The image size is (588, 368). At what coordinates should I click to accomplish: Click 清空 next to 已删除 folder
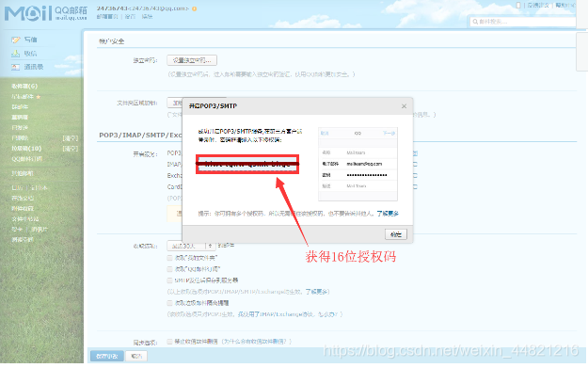(71, 138)
